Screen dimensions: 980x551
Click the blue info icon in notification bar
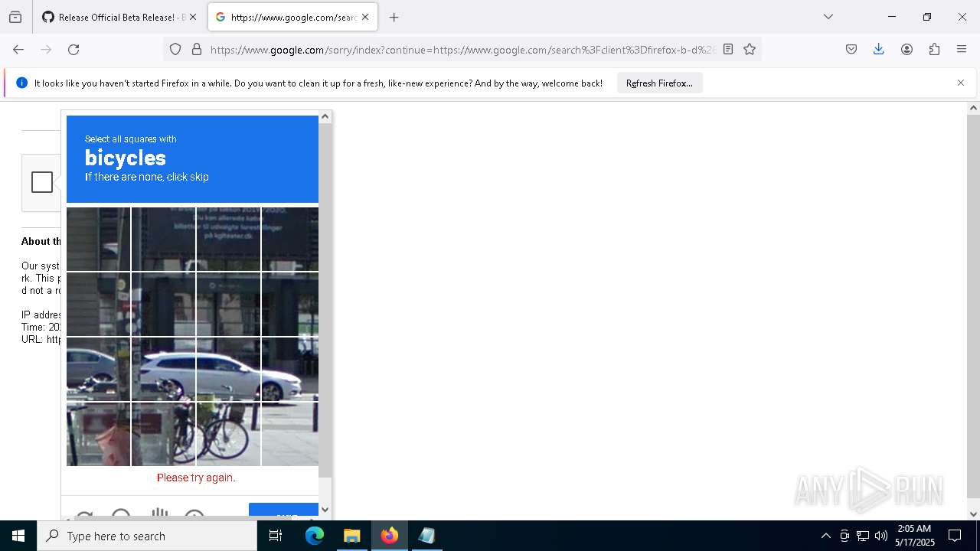pyautogui.click(x=21, y=83)
